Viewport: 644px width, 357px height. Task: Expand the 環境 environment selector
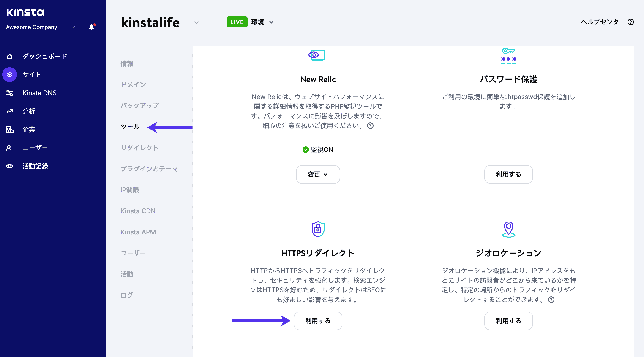coord(272,22)
